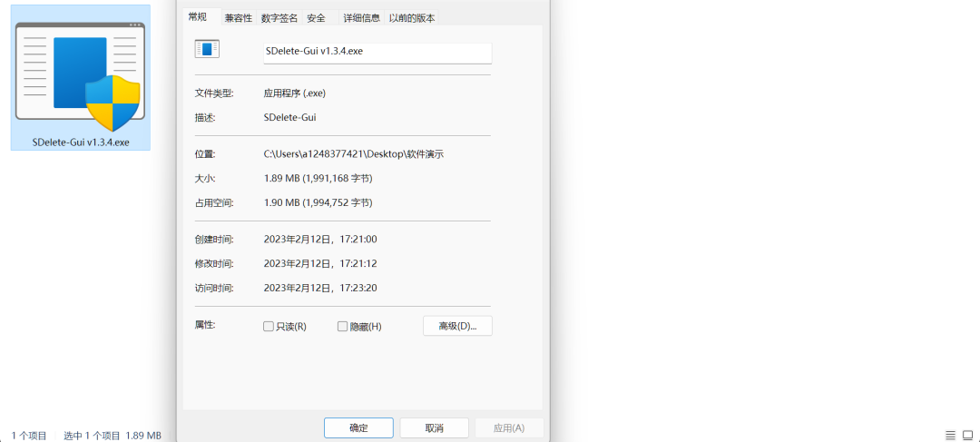Click the size value 1.89 MB (1,991,168 字节)

tap(318, 179)
